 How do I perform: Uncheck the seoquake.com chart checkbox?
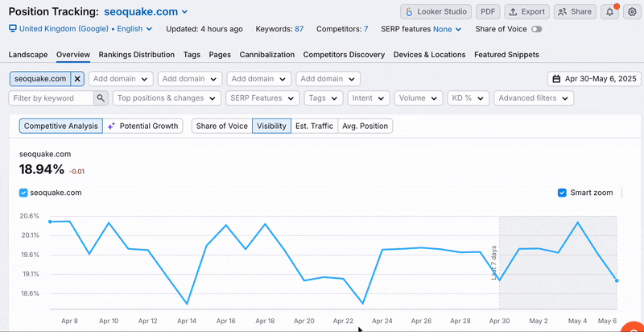click(x=23, y=193)
